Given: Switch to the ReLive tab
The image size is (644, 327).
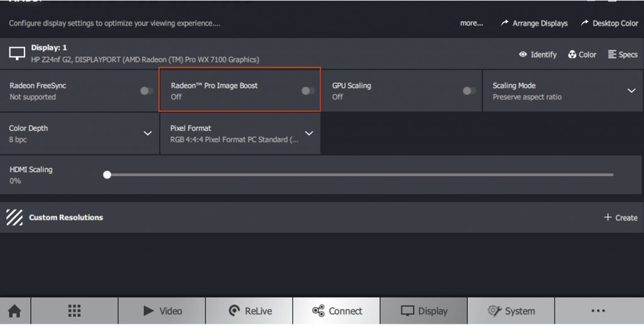Looking at the screenshot, I should (249, 311).
